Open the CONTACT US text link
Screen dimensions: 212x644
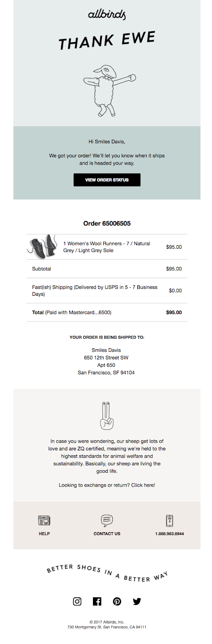click(x=107, y=534)
